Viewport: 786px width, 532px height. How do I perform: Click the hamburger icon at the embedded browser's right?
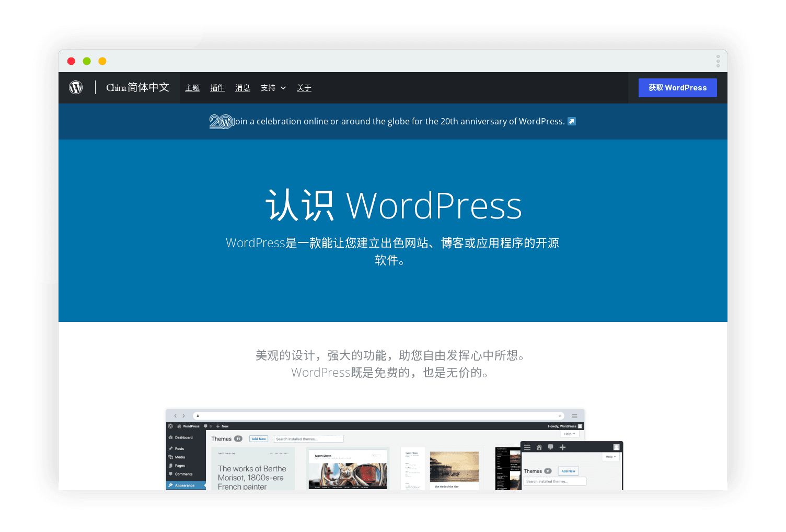574,416
